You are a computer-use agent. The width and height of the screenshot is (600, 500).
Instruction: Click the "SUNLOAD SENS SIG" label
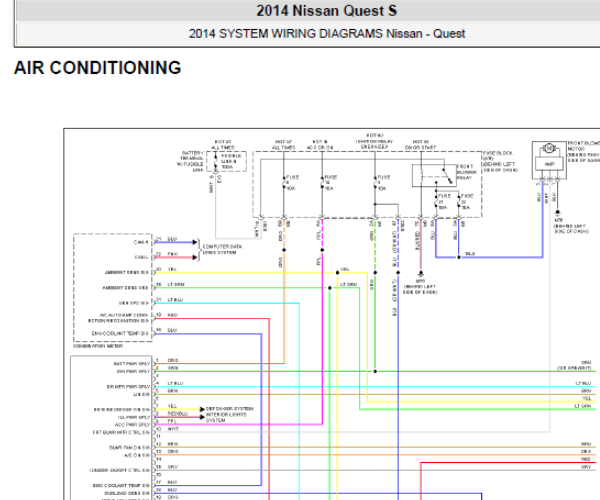(x=127, y=493)
